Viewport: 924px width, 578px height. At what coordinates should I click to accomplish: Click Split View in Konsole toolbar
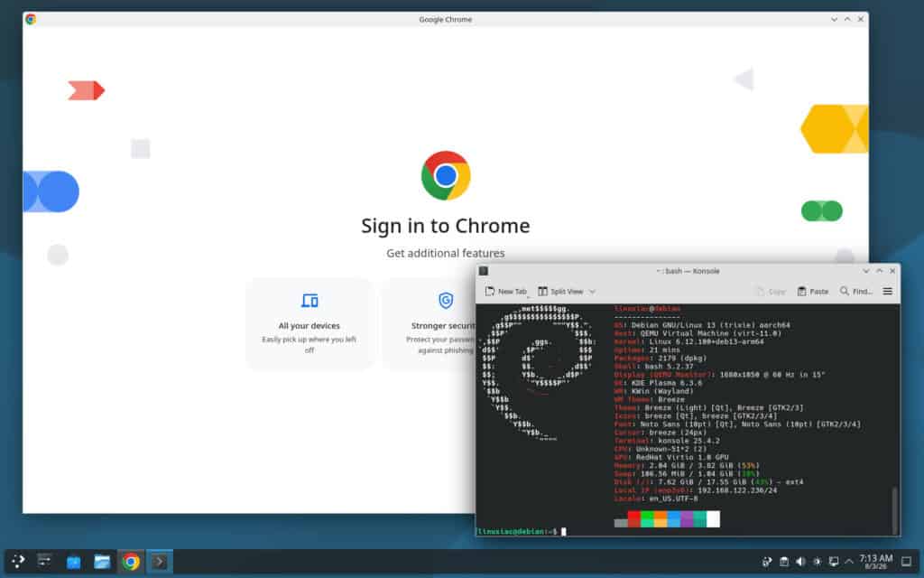pyautogui.click(x=560, y=292)
